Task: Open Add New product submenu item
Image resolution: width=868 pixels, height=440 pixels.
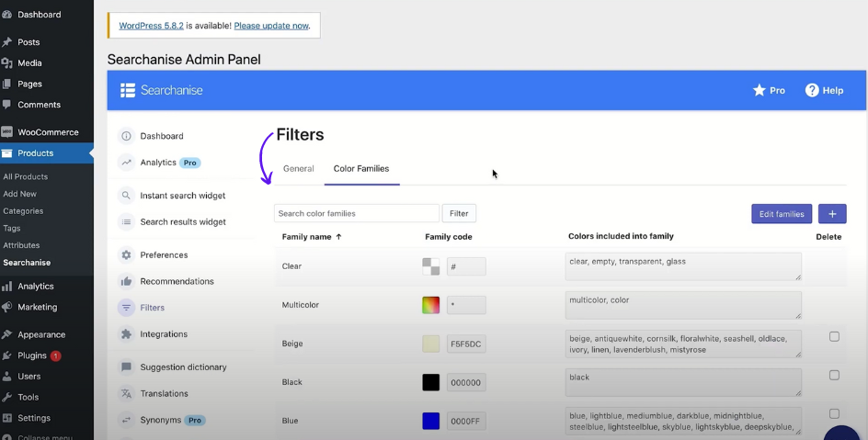Action: pos(20,194)
